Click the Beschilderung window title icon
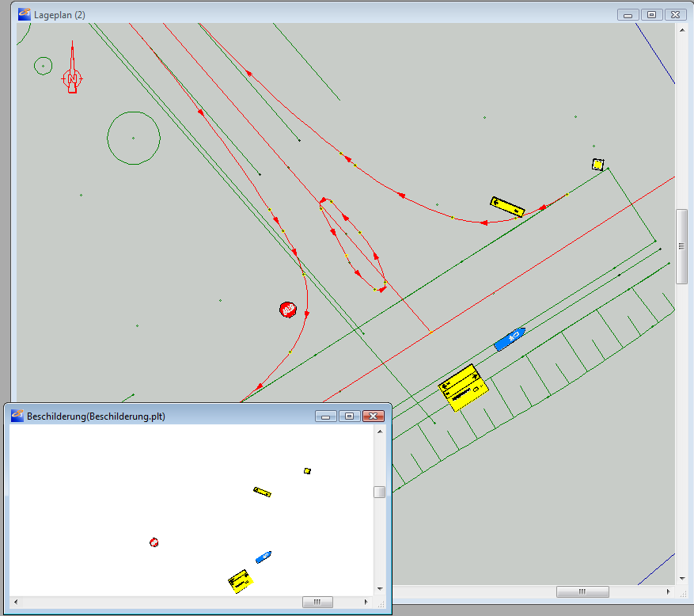This screenshot has height=616, width=694. (x=17, y=416)
